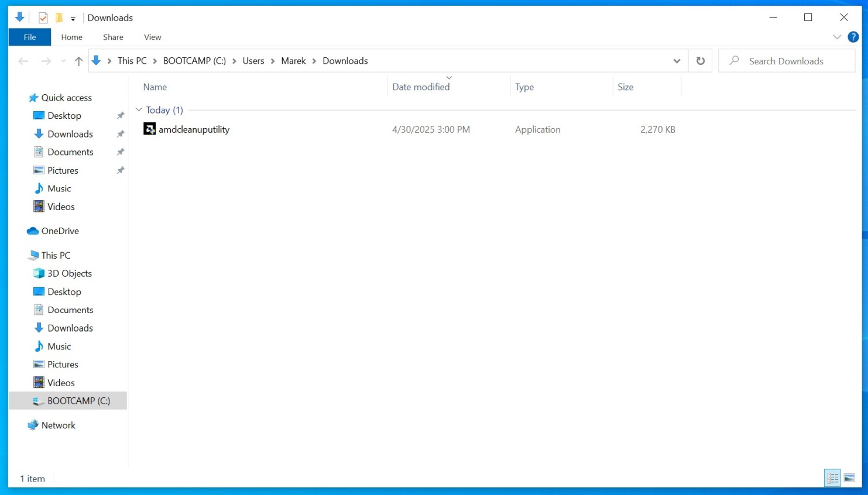Viewport: 868px width, 495px height.
Task: Click the 3D Objects cube icon
Action: coord(39,273)
